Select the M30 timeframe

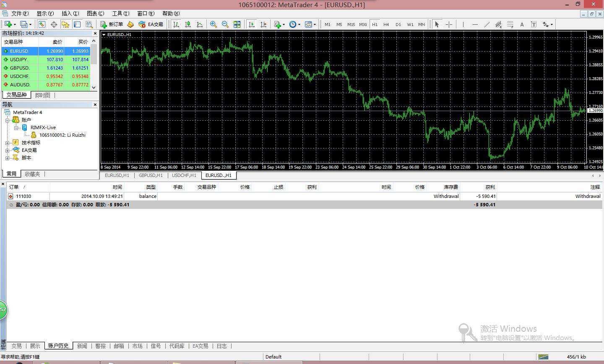pos(363,24)
